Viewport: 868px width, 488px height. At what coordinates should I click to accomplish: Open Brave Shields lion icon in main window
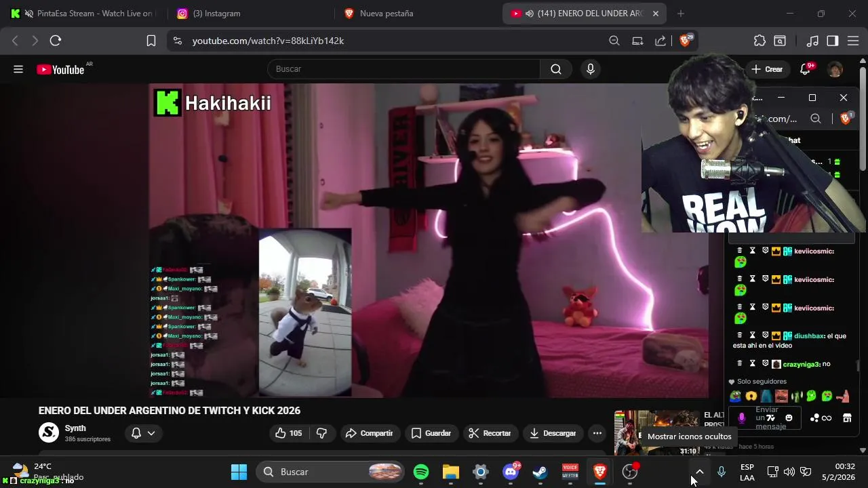[686, 41]
